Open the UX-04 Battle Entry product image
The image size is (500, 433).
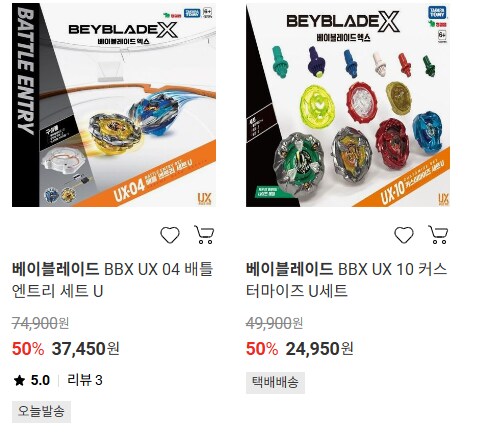(x=114, y=105)
